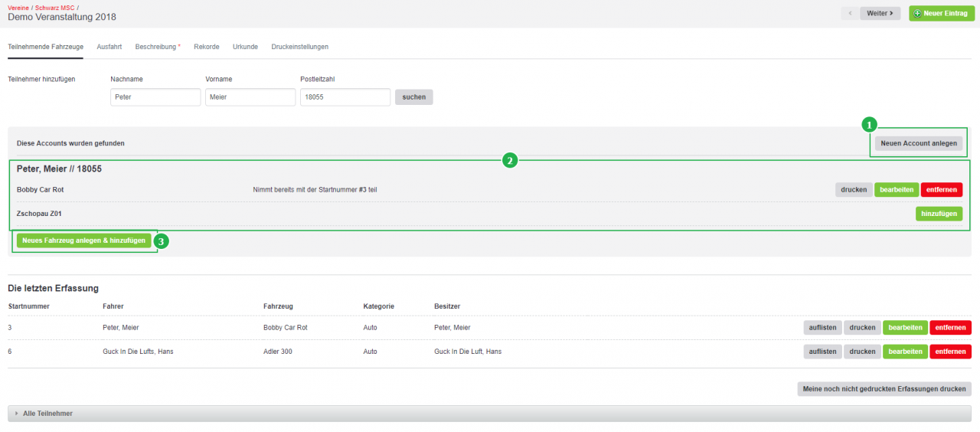Click auflisten for start number 3
Image resolution: width=980 pixels, height=432 pixels.
[822, 328]
